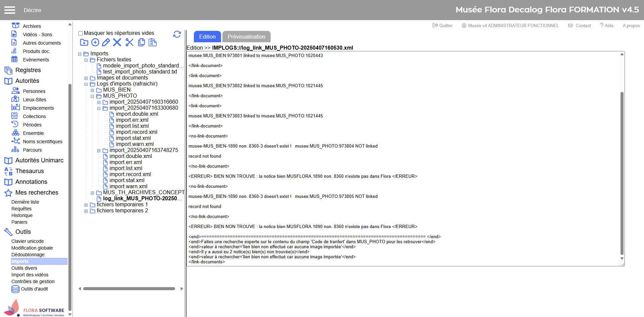Click the left sidebar vertical scrollbar
Image resolution: width=644 pixels, height=317 pixels.
[70, 198]
